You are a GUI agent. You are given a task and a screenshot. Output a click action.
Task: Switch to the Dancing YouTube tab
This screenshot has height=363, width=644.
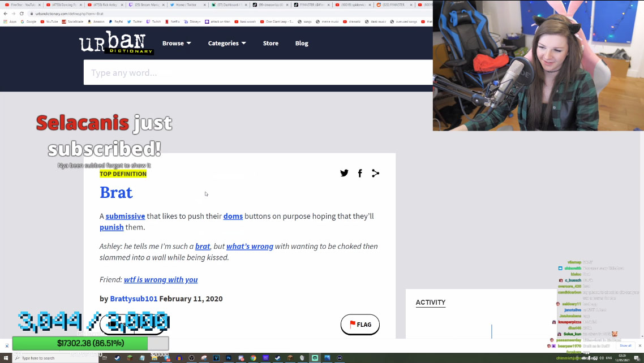click(64, 5)
